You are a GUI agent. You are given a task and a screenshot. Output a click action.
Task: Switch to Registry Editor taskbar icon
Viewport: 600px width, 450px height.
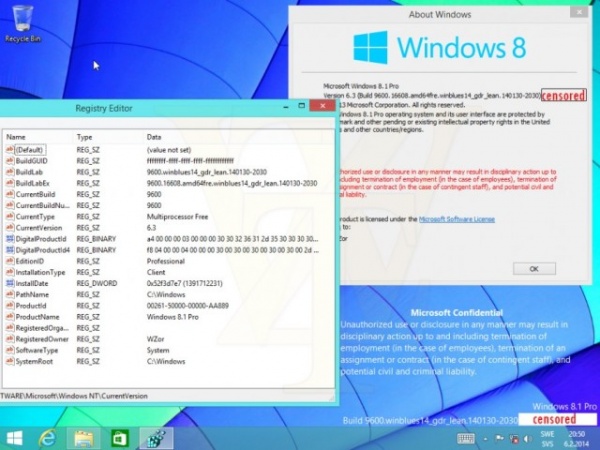coord(154,438)
